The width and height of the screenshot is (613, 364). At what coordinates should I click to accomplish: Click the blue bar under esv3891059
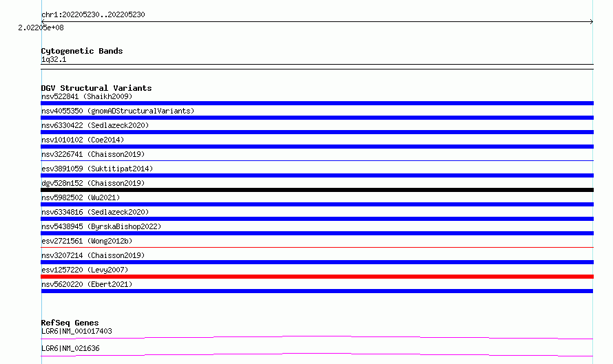[x=317, y=175]
